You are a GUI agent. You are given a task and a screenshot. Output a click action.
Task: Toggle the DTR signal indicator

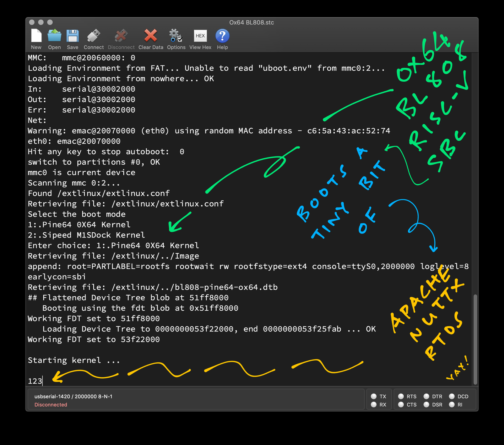click(x=427, y=396)
